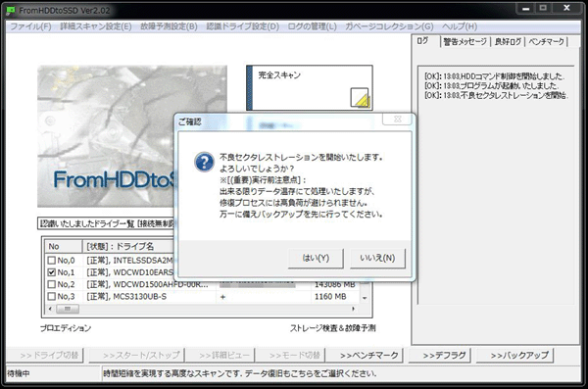Close the ご確認 confirmation dialog
Image resolution: width=588 pixels, height=389 pixels.
397,120
